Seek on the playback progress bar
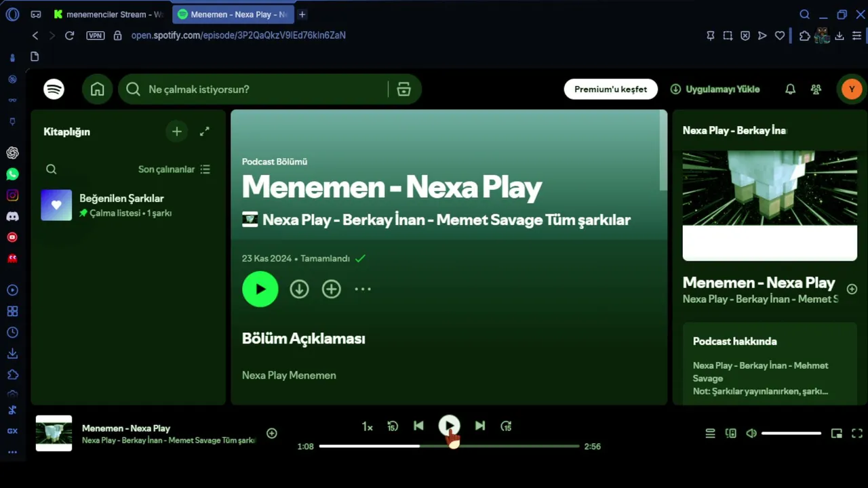868x488 pixels. point(449,446)
